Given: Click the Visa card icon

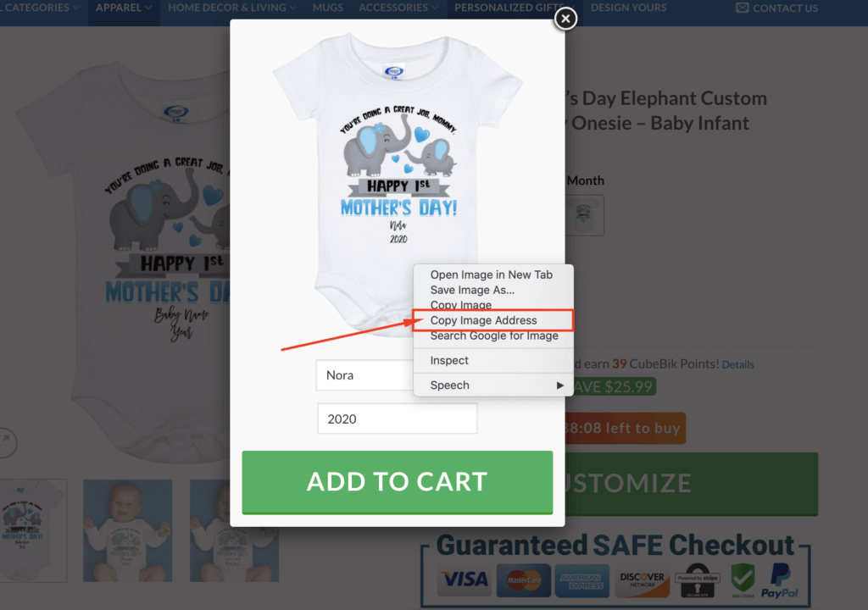Looking at the screenshot, I should click(465, 580).
